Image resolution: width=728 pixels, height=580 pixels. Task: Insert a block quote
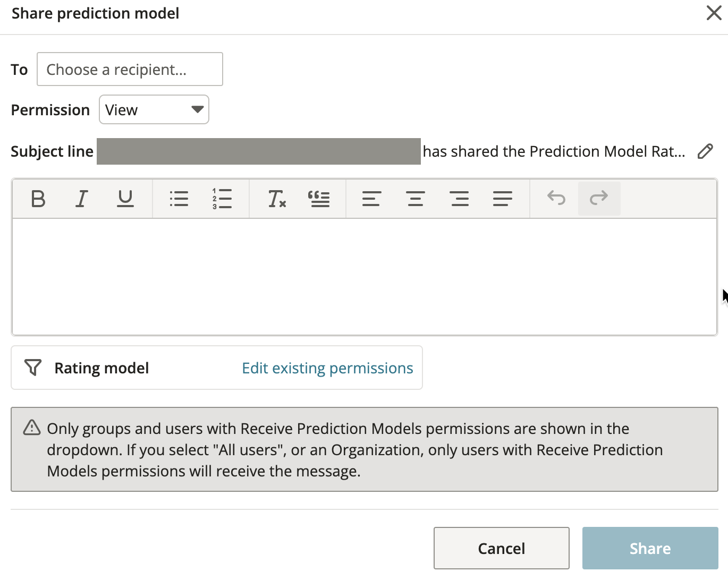click(319, 199)
